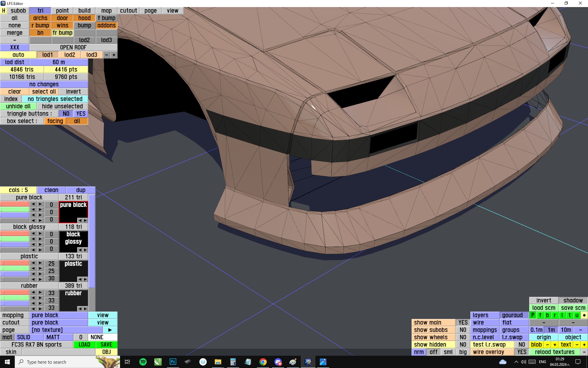Select the rubber color swatch
This screenshot has height=368, width=588.
73,299
